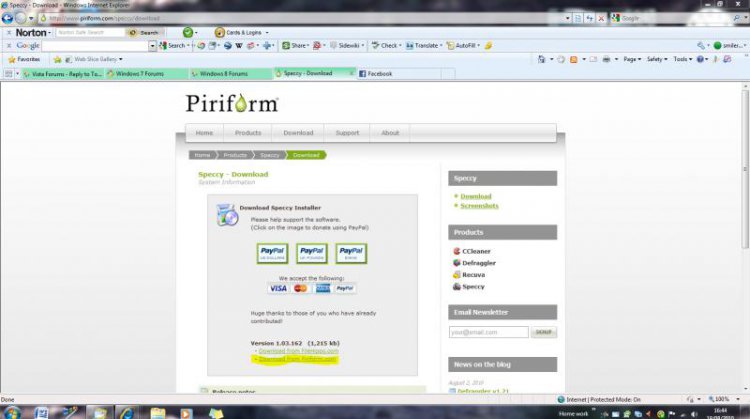Image resolution: width=750 pixels, height=419 pixels.
Task: Click the red Stop X in the address bar
Action: pyautogui.click(x=601, y=18)
